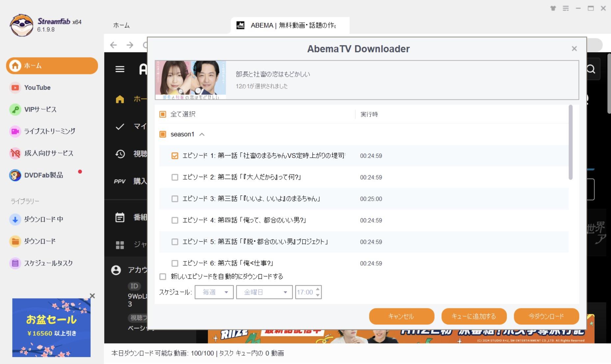Click the ABEMA genre grid icon
This screenshot has height=364, width=611.
[x=120, y=245]
